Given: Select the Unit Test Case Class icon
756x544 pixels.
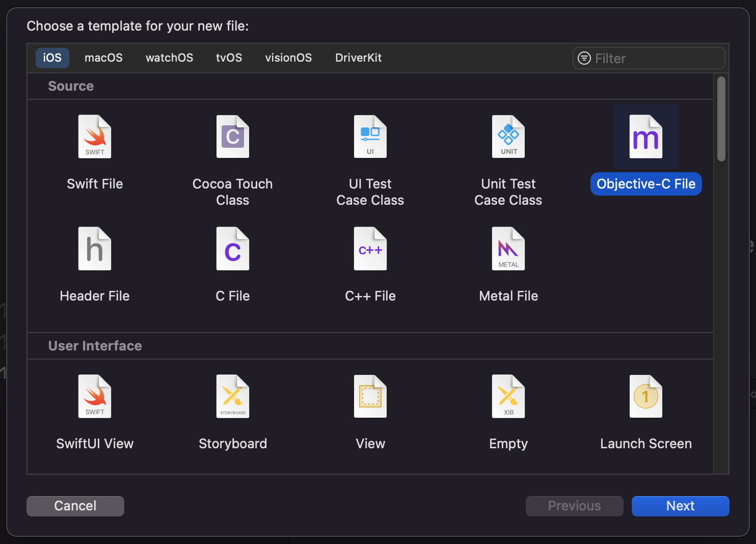Looking at the screenshot, I should [508, 137].
